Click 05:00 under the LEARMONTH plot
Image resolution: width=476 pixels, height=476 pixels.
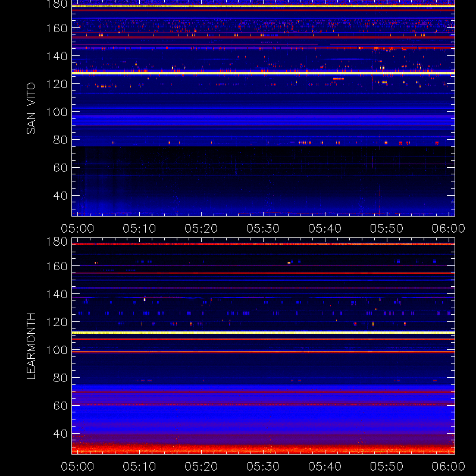(x=77, y=466)
